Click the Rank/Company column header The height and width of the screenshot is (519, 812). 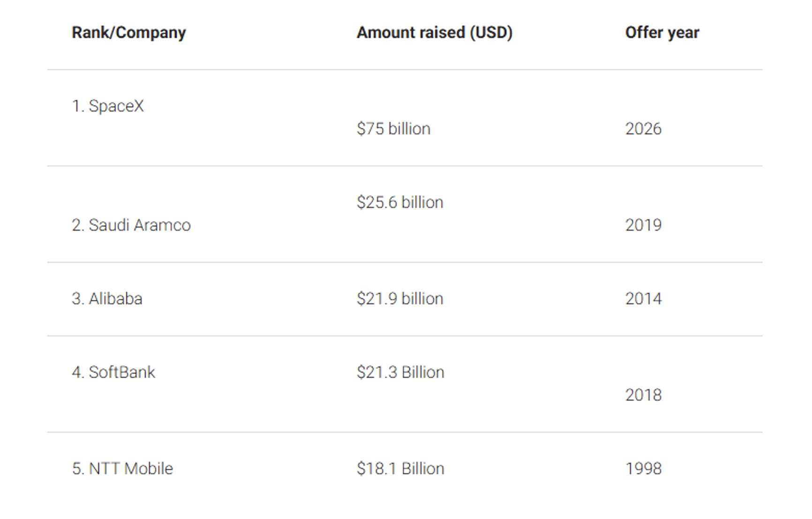tap(129, 33)
